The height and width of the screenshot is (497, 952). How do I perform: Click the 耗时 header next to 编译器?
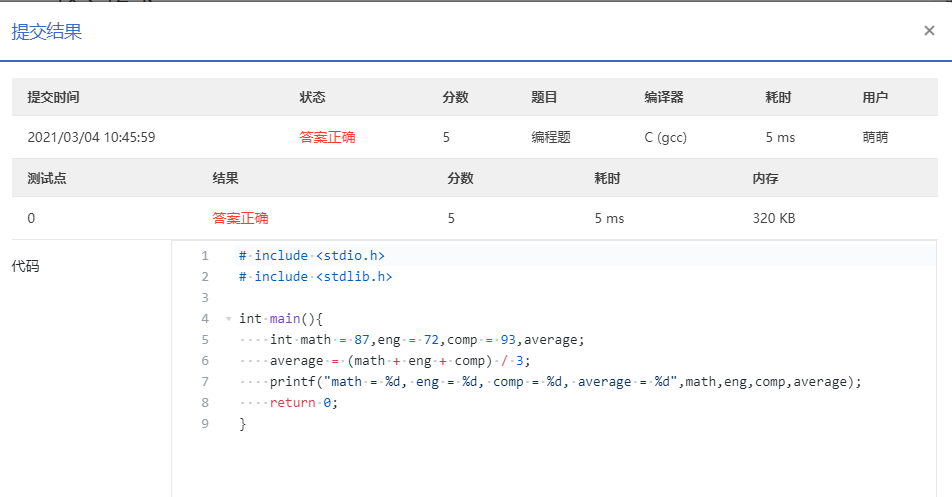(x=778, y=97)
